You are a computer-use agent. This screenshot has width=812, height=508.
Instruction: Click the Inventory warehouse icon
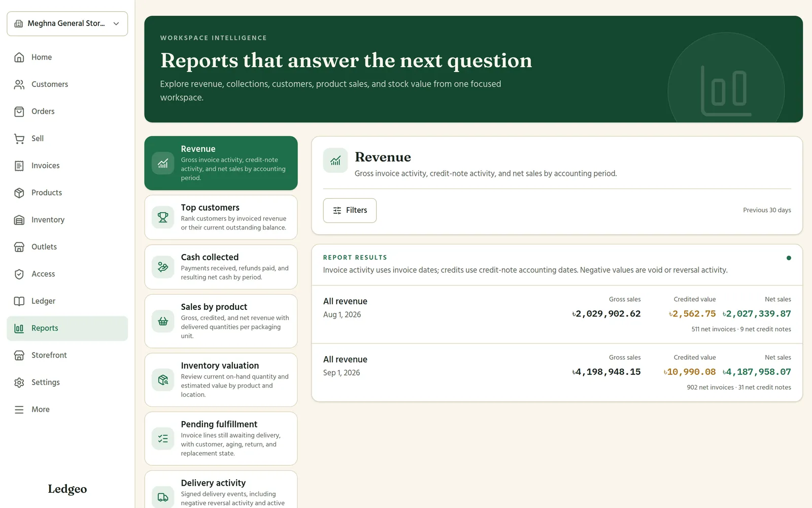tap(19, 220)
